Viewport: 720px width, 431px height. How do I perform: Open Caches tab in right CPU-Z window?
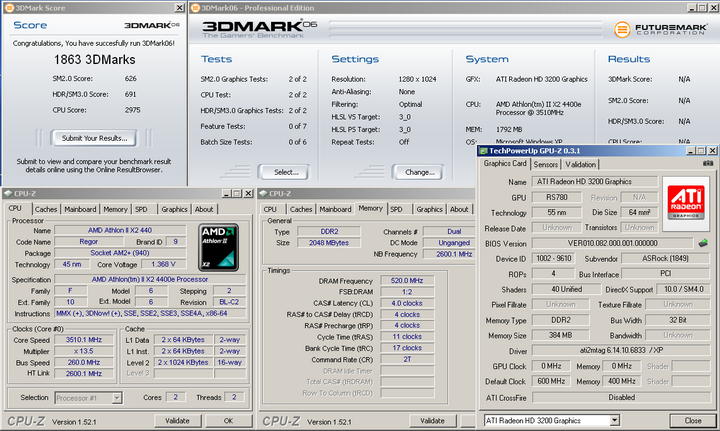tap(301, 209)
